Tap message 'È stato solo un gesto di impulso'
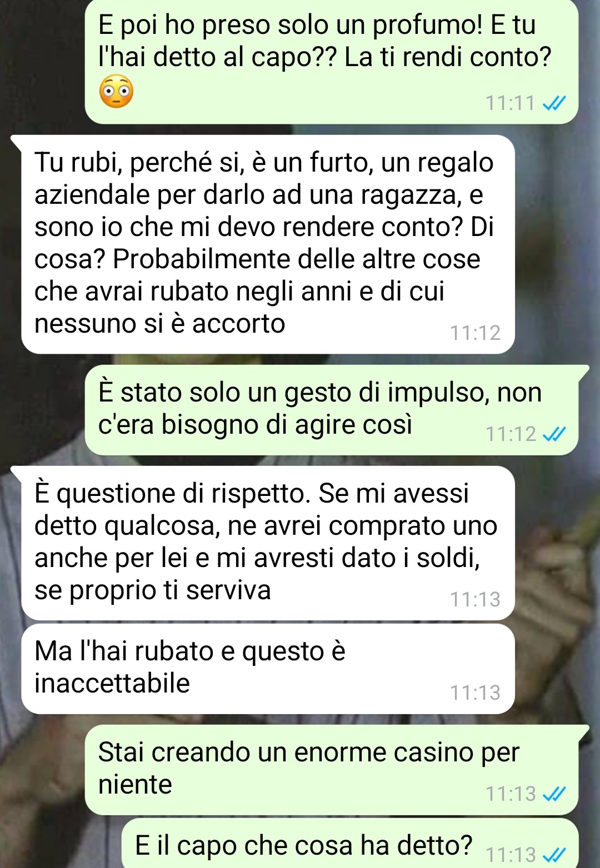 point(332,410)
